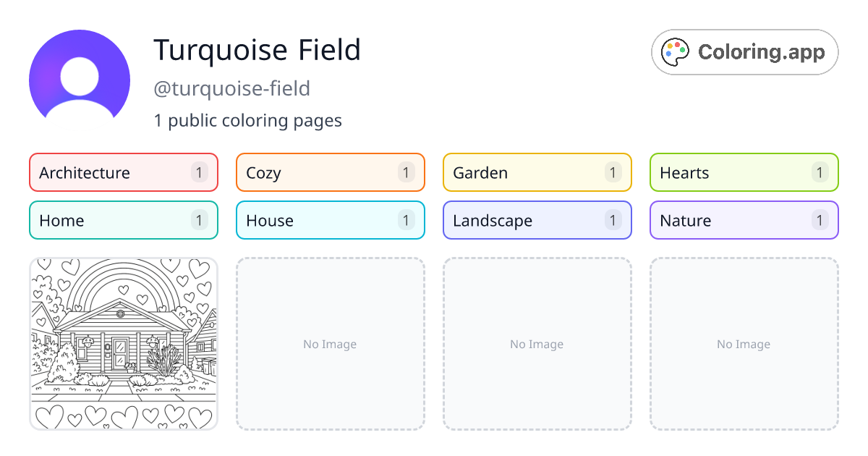Screen dimensions: 868x456
Task: Click the count badge on Landscape tag
Action: [x=613, y=220]
